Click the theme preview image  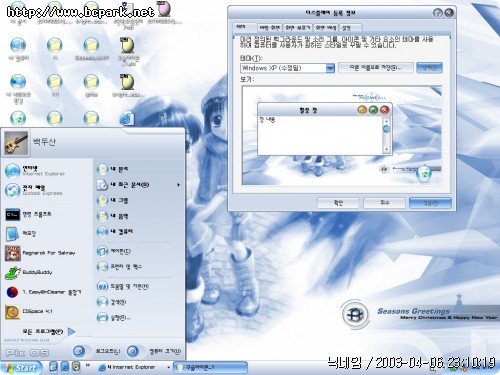(342, 136)
